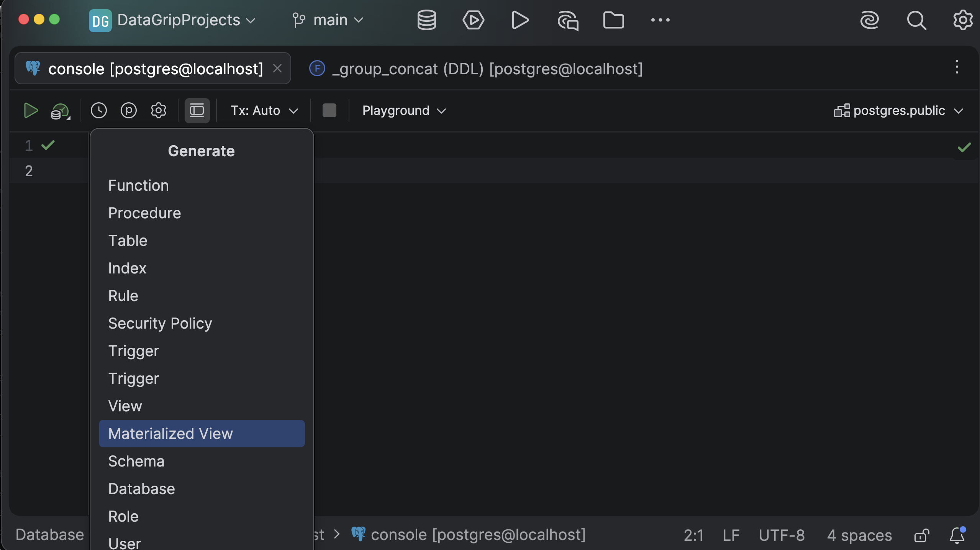Open console settings gear icon

158,111
